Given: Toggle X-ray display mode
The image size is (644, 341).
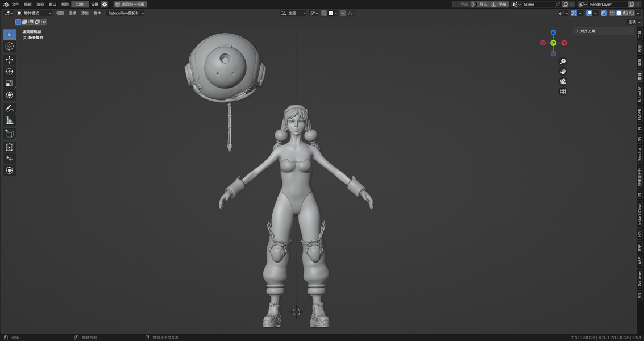Looking at the screenshot, I should click(604, 13).
